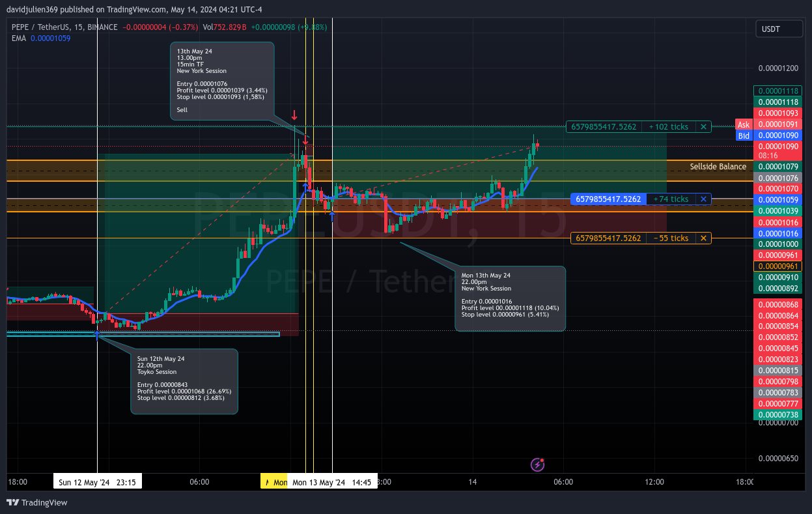The width and height of the screenshot is (812, 514).
Task: Click the Mon 13 May '24 14:45 time label
Action: pos(332,483)
